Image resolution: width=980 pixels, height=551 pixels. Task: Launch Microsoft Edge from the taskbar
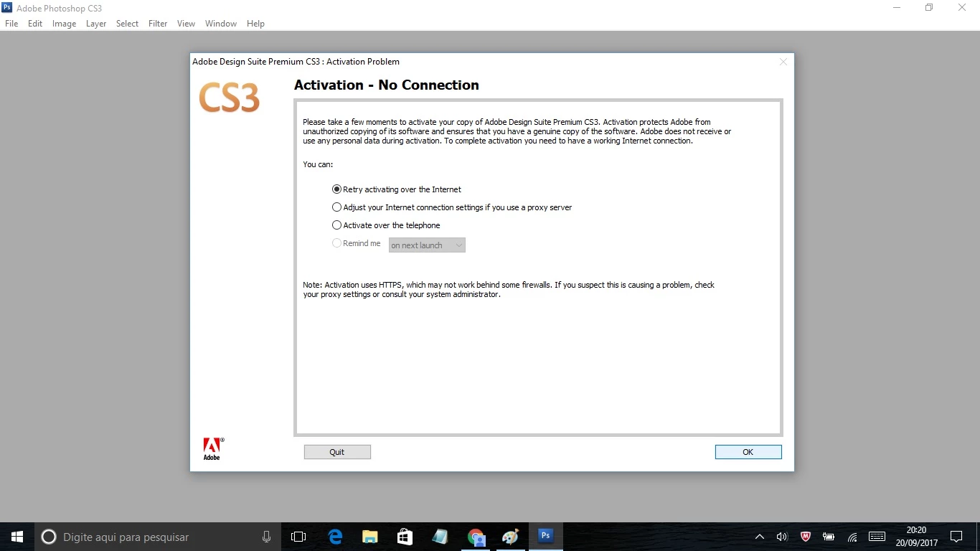point(335,537)
